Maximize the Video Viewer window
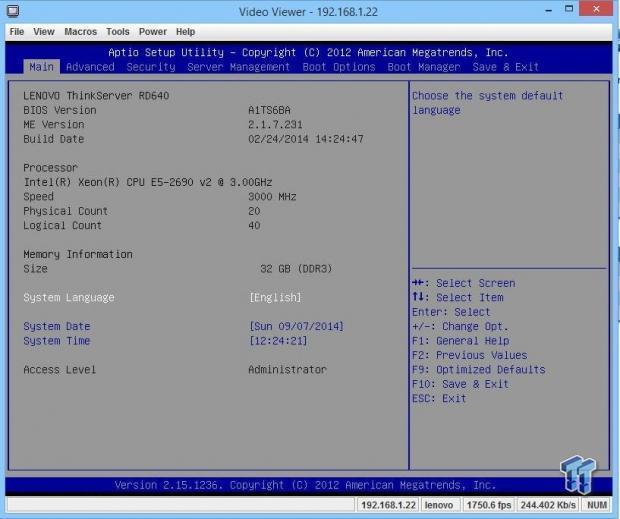 coord(569,9)
